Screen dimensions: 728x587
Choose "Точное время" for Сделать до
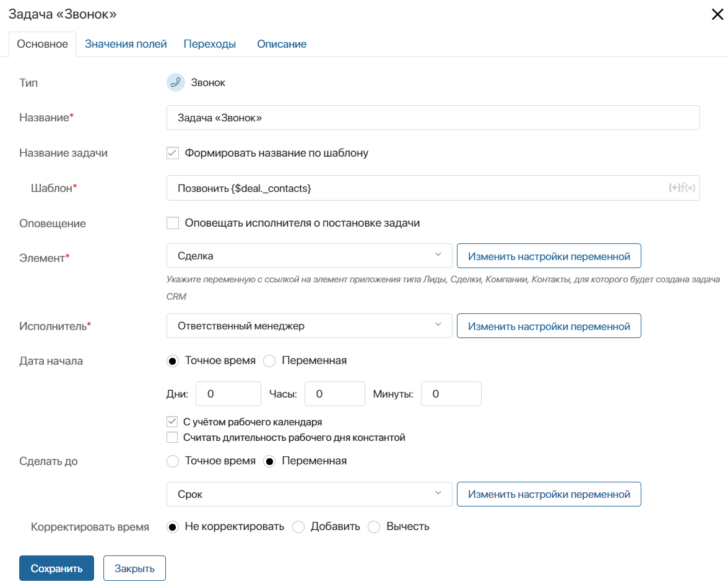(x=173, y=461)
